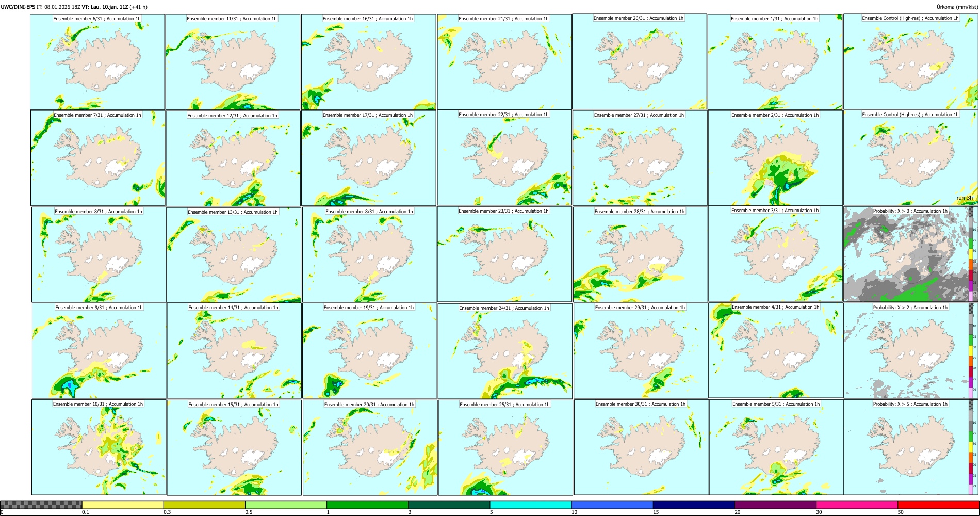Image resolution: width=980 pixels, height=516 pixels.
Task: Click the 'UWC/DINI-EPS' header text
Action: click(18, 7)
